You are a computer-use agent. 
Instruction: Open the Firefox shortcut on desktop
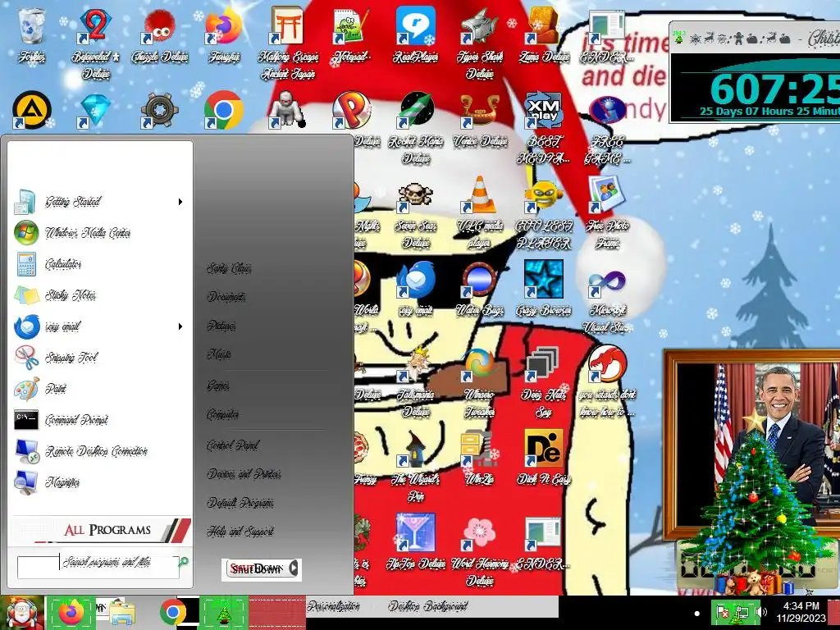pos(223,35)
